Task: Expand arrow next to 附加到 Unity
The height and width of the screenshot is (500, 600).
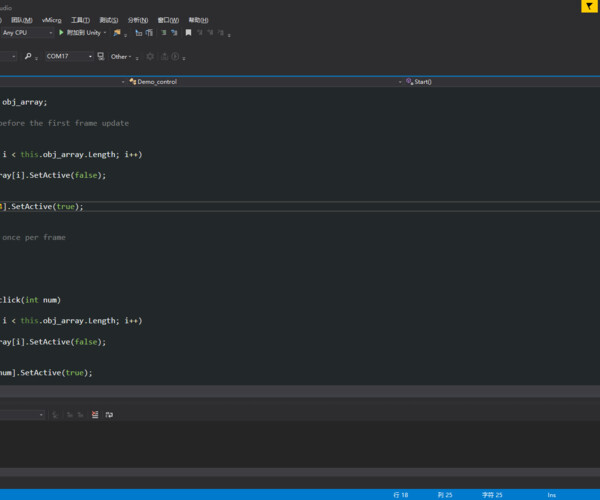Action: coord(105,33)
